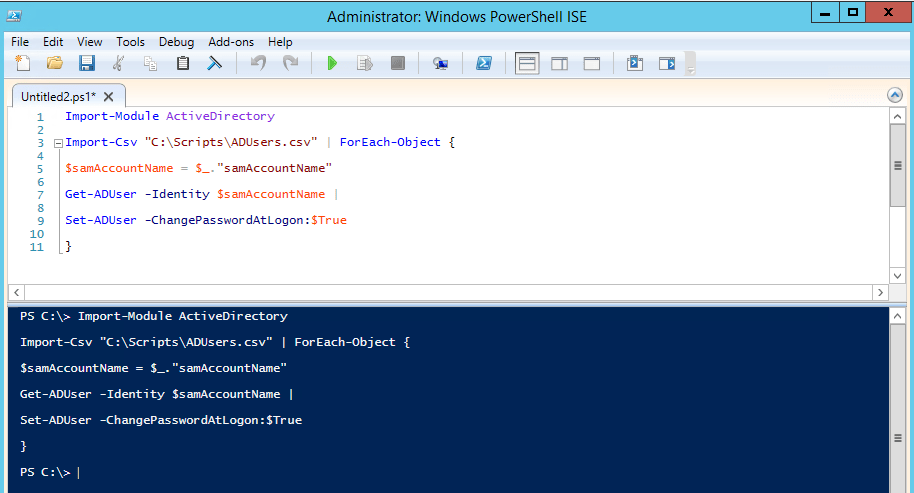Viewport: 914px width, 493px height.
Task: Click console pane scroll up arrow
Action: 897,316
